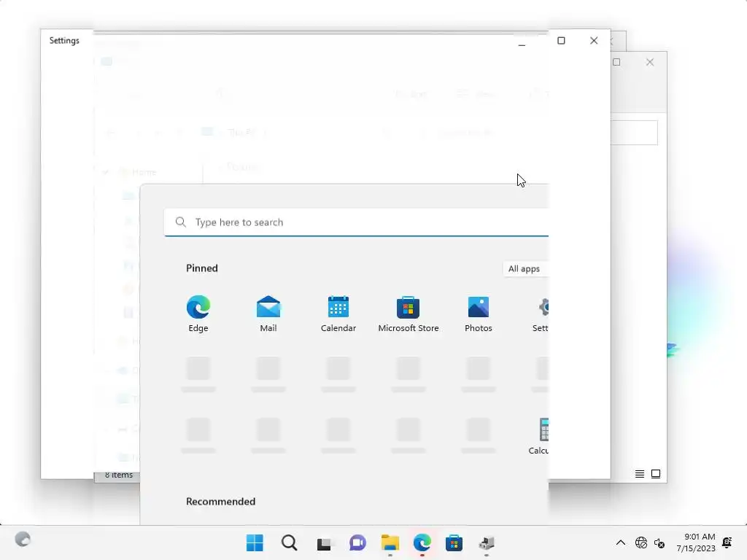This screenshot has width=747, height=560.
Task: Switch to large icons view in File Explorer
Action: pyautogui.click(x=656, y=474)
